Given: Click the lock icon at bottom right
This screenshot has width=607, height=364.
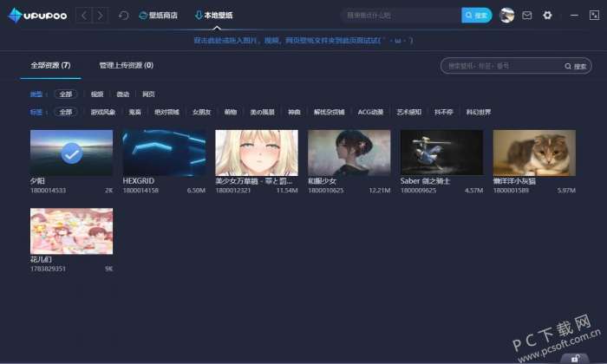Looking at the screenshot, I should (575, 359).
